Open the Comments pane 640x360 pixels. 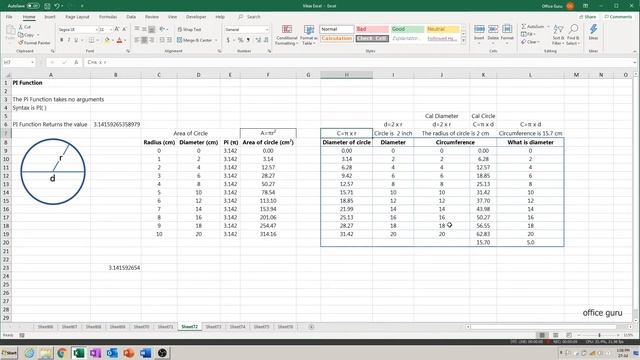(x=618, y=17)
